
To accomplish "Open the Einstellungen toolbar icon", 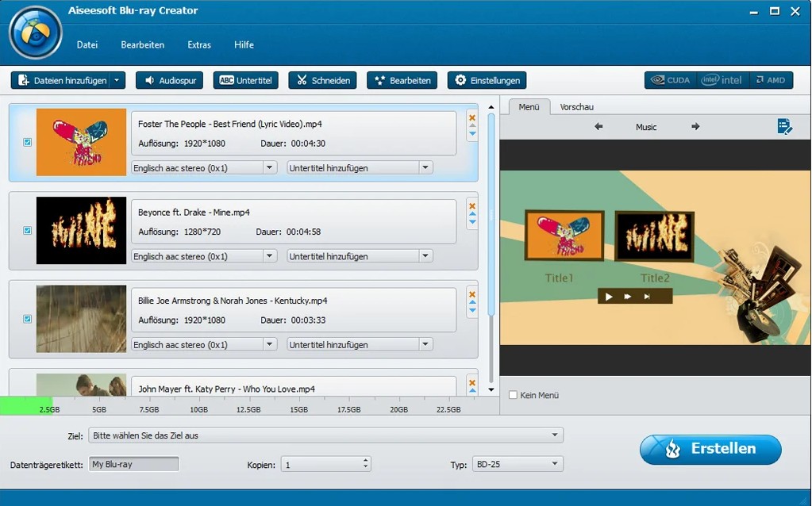I will click(x=487, y=80).
